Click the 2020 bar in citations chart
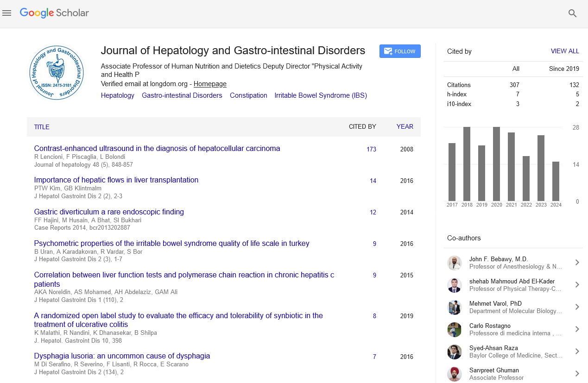 [x=496, y=163]
